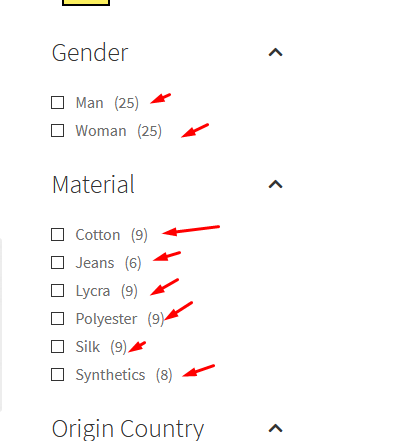Screen dimensions: 404x441
Task: Click the yellow color swatch at top
Action: 86,3
